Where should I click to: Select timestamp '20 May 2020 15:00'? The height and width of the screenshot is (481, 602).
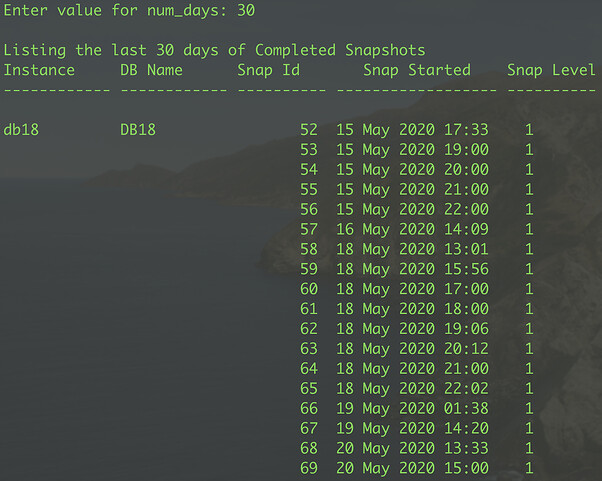point(412,469)
